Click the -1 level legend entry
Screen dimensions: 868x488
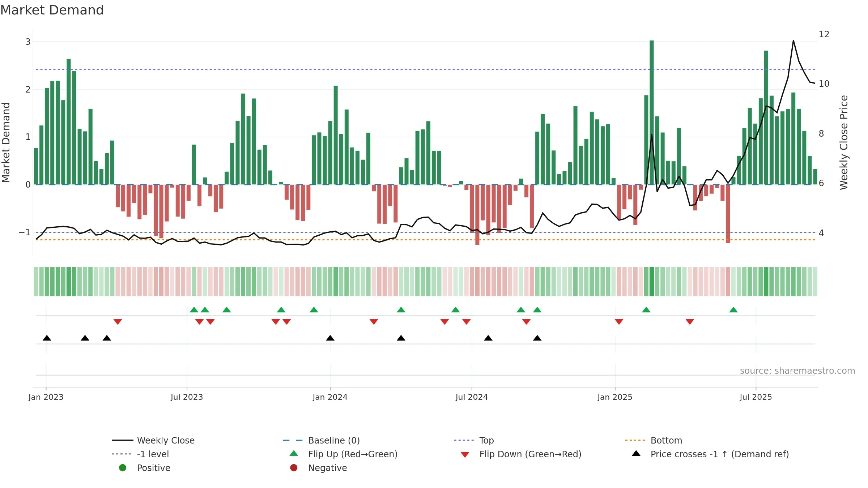[140, 454]
